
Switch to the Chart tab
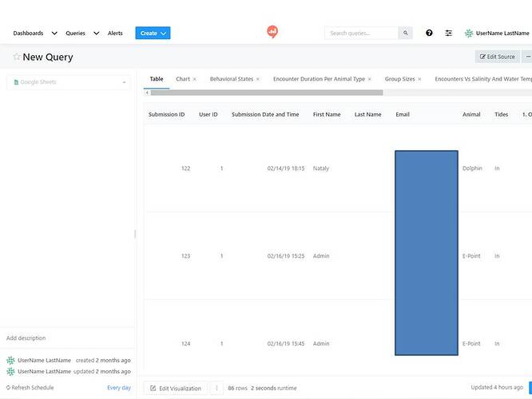(x=183, y=79)
